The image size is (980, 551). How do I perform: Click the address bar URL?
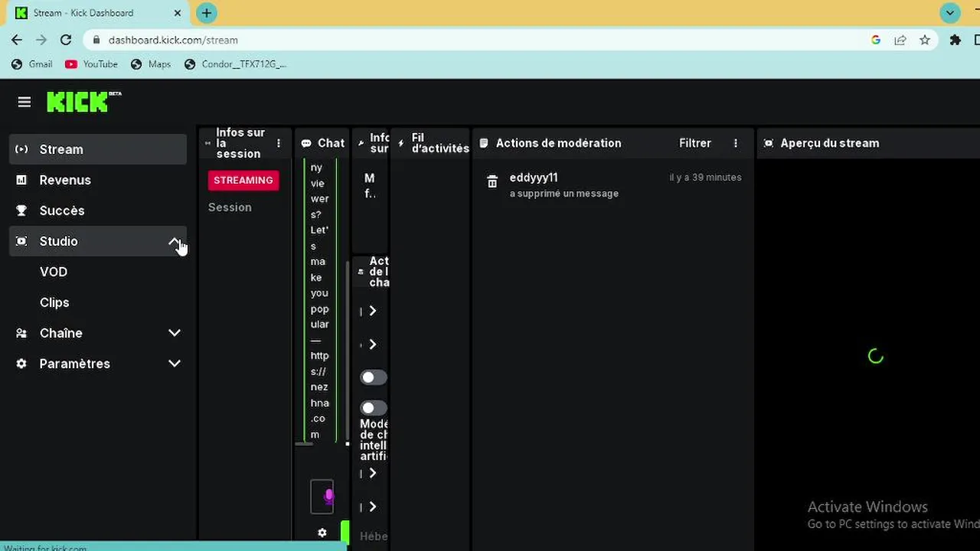[173, 40]
